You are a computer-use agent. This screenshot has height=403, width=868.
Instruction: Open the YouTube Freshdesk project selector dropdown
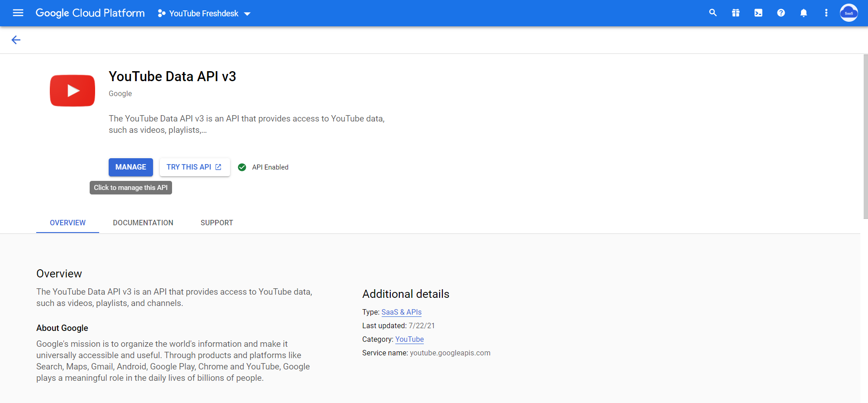pyautogui.click(x=204, y=14)
